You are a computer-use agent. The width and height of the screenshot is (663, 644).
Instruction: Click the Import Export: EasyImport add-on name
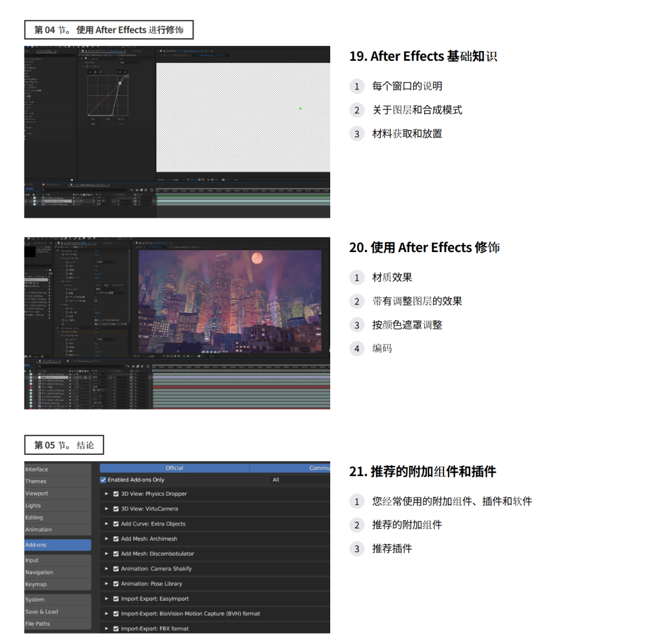click(155, 599)
